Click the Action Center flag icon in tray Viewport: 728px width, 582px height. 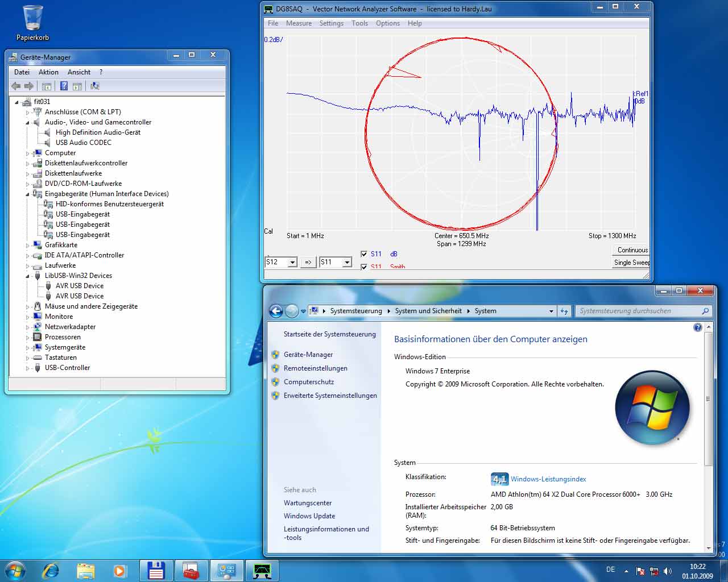pos(640,571)
